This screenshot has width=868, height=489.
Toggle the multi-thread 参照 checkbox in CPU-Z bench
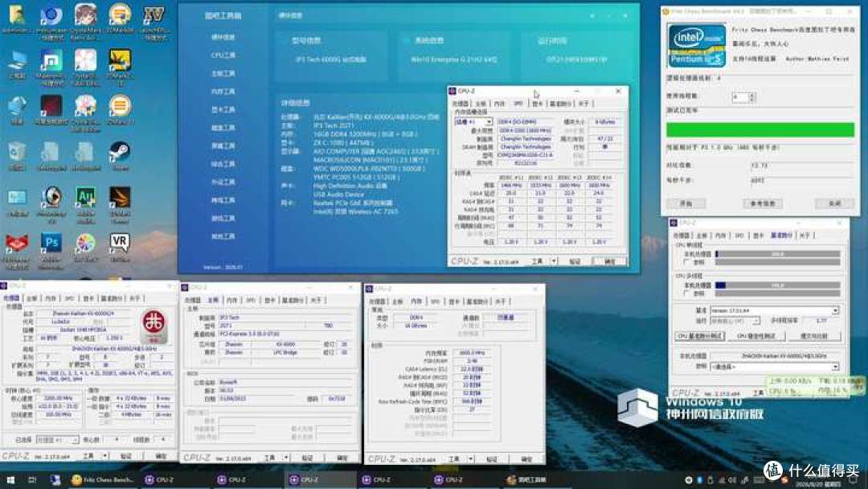click(687, 293)
